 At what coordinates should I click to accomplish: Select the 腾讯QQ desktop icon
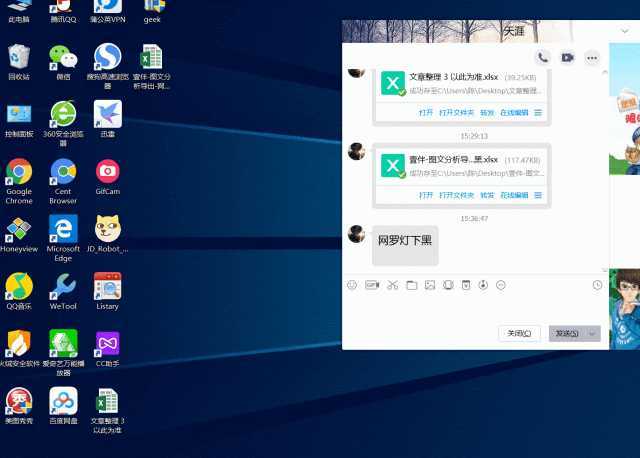(63, 11)
